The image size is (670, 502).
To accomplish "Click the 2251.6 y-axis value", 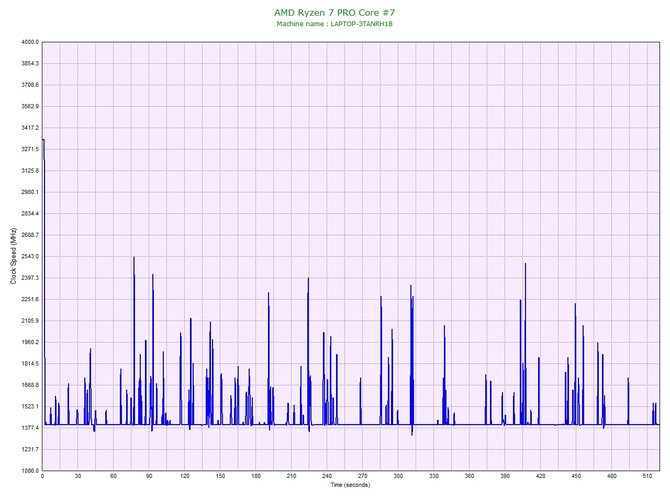I will [30, 299].
